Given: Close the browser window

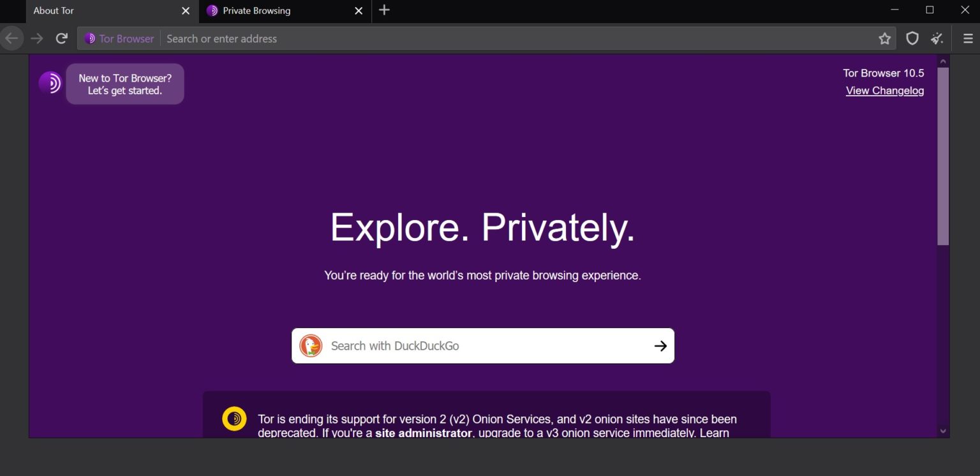Looking at the screenshot, I should (965, 10).
